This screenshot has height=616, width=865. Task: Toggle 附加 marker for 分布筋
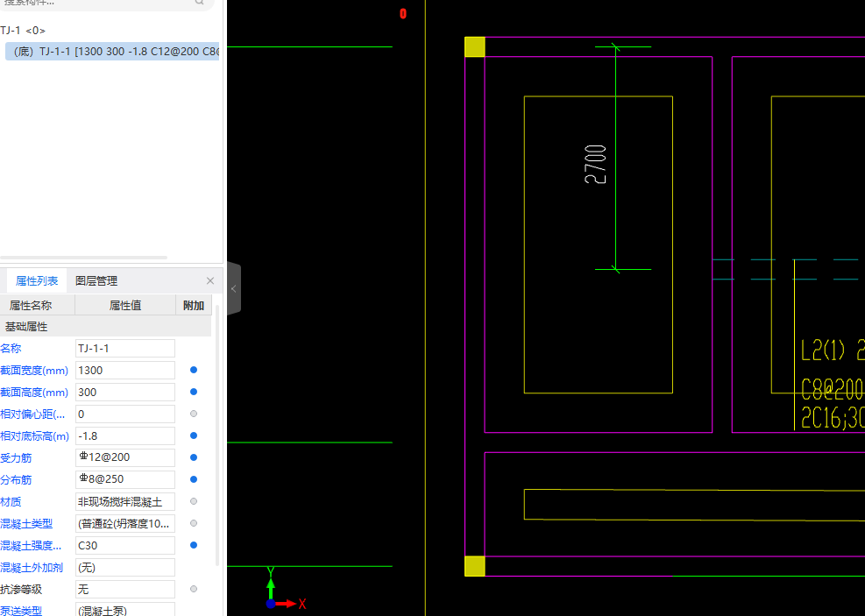coord(194,479)
